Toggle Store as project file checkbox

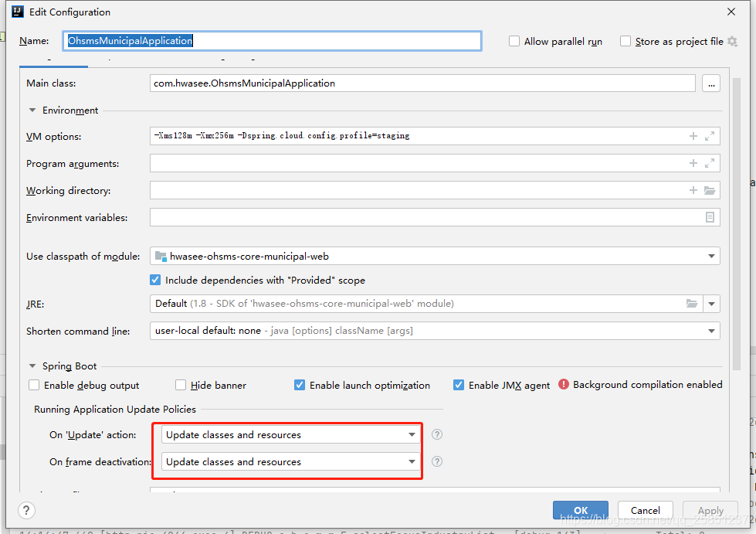pos(625,42)
